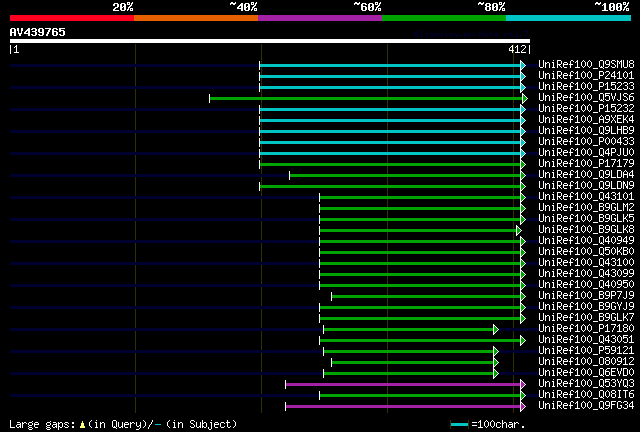Click the arrowhead ending the B9GLK8 bar

tap(519, 231)
